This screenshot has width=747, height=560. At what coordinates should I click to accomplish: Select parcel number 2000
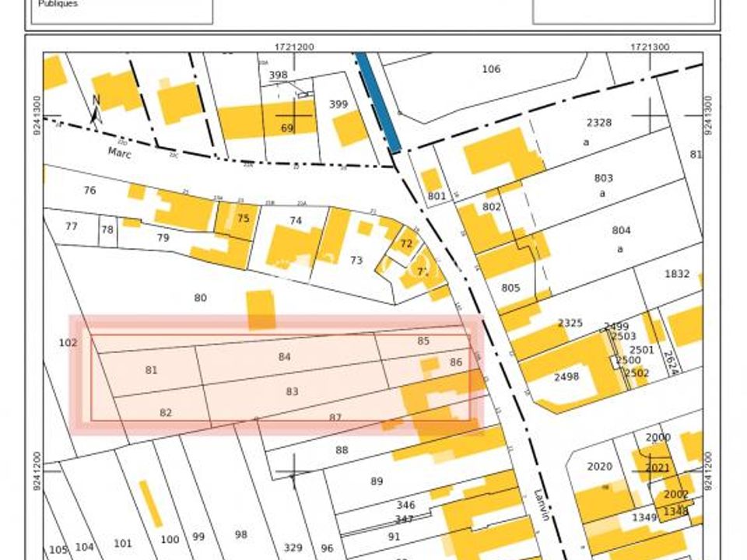658,437
